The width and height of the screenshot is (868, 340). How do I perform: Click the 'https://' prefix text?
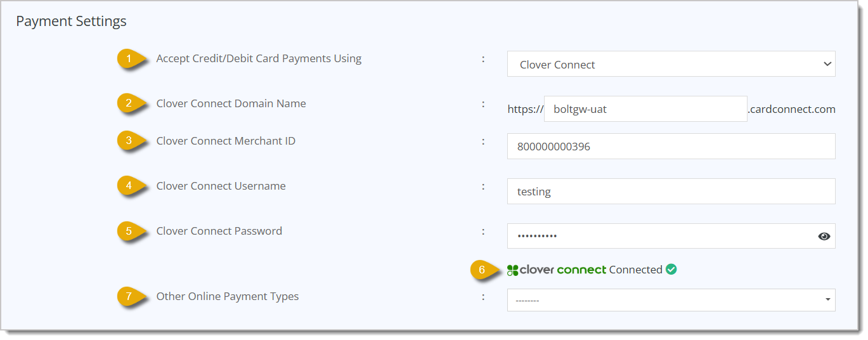point(526,110)
